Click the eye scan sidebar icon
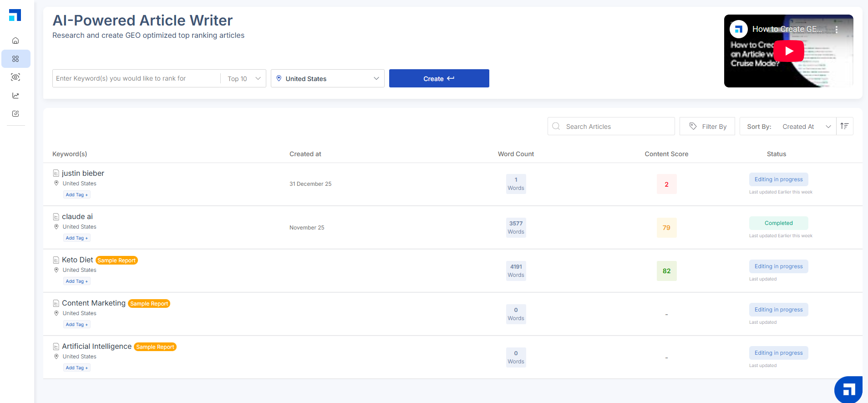 (x=15, y=77)
